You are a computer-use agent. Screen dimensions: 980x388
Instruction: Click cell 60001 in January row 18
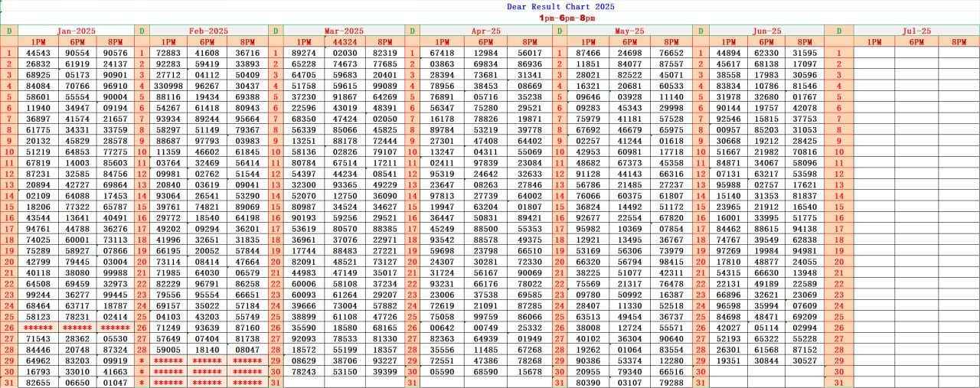point(77,240)
